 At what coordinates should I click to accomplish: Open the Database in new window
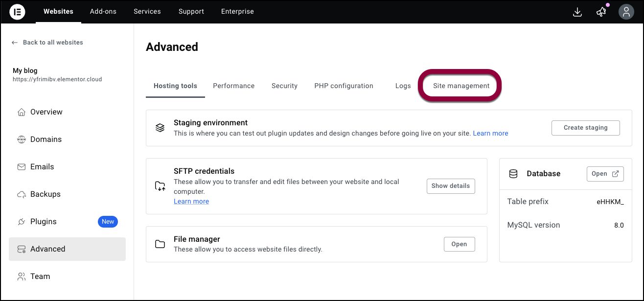tap(605, 174)
